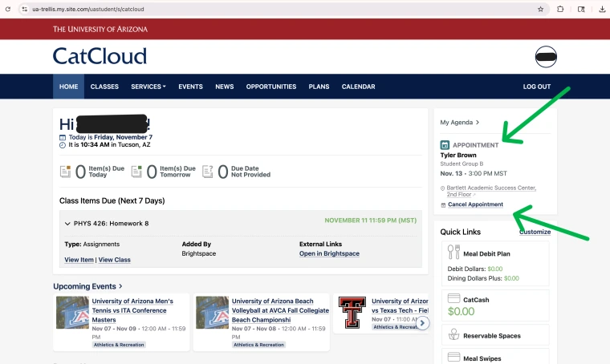Open the Classes tab
Screen dimensions: 610x364
pyautogui.click(x=104, y=87)
